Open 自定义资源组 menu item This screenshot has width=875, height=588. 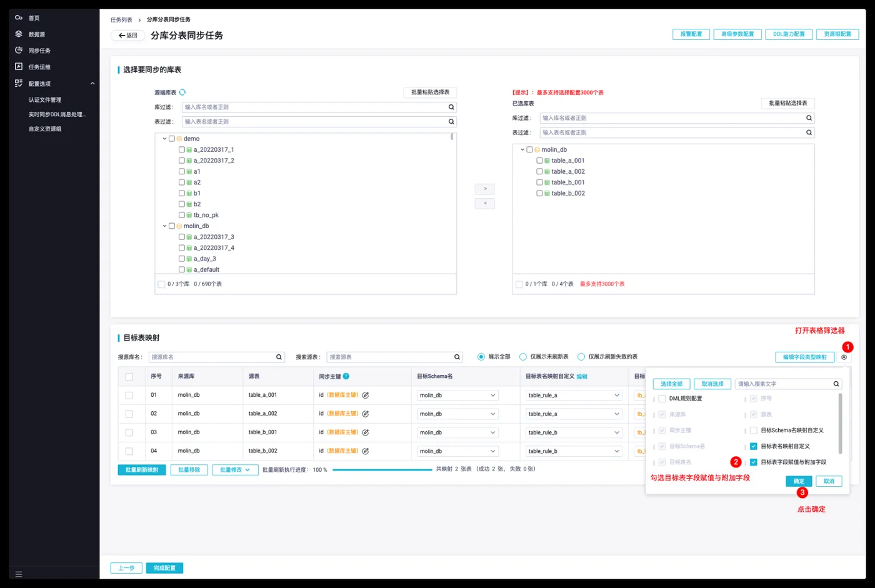[x=45, y=129]
